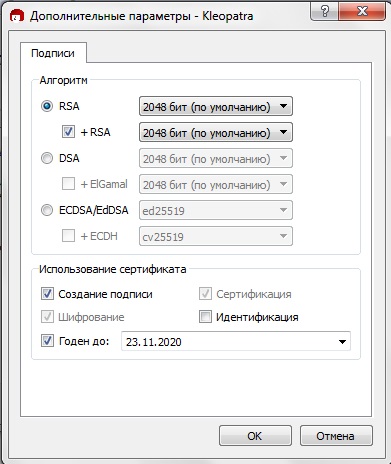Image resolution: width=391 pixels, height=464 pixels.
Task: Click the Kleopatra app icon in title bar
Action: (17, 16)
